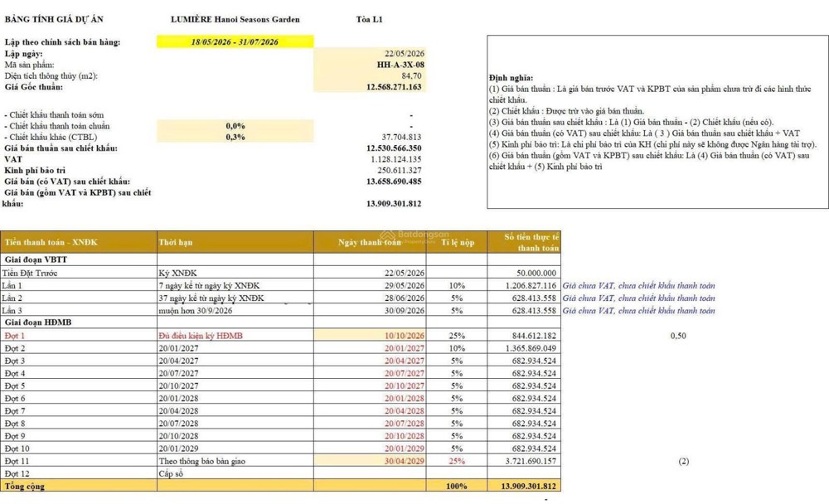The width and height of the screenshot is (829, 504).
Task: Select the Lần 2 payment date 28/06/2026
Action: [x=405, y=298]
